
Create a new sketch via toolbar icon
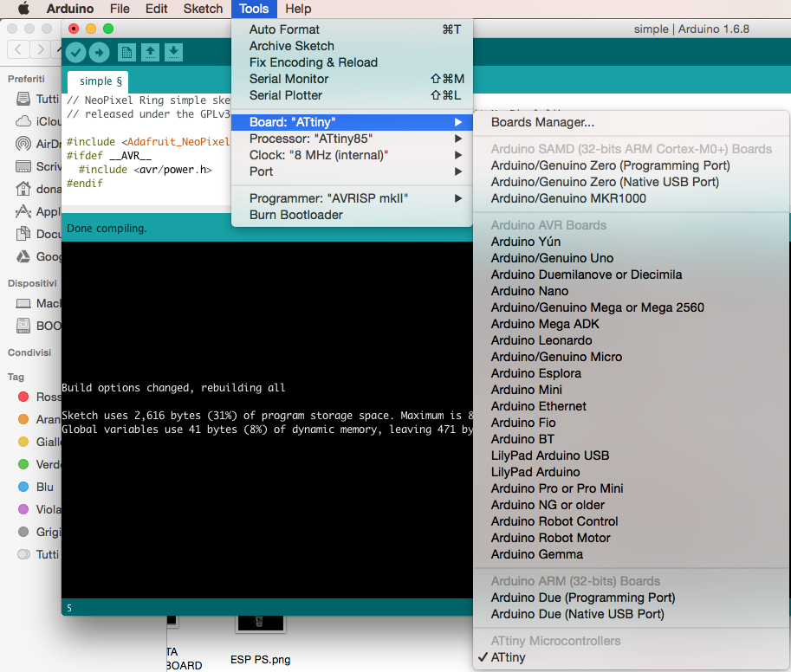pyautogui.click(x=126, y=52)
